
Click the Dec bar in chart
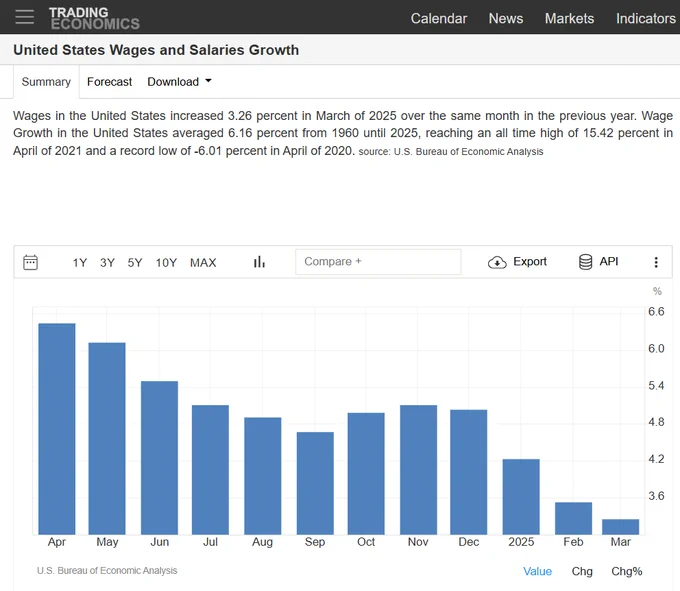(469, 472)
